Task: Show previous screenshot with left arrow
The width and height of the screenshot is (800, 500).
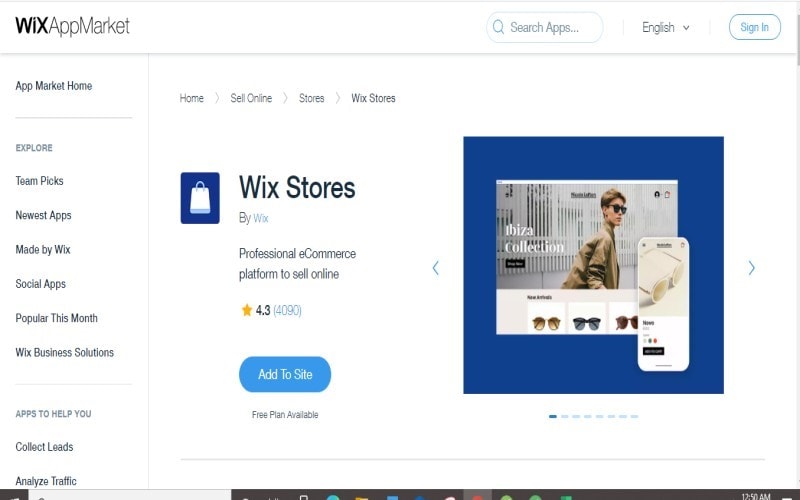Action: 435,268
